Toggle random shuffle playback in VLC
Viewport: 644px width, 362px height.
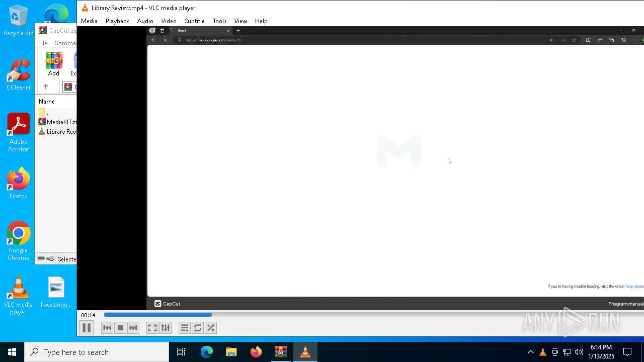point(211,328)
